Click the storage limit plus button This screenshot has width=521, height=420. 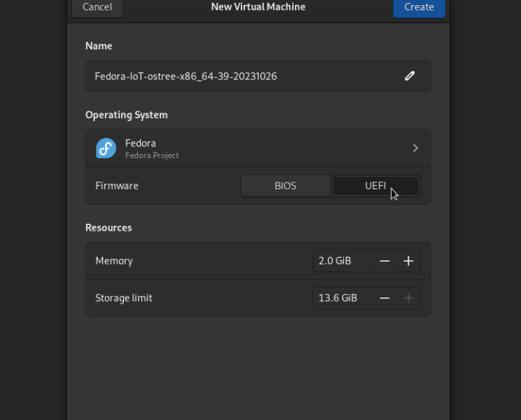coord(408,298)
